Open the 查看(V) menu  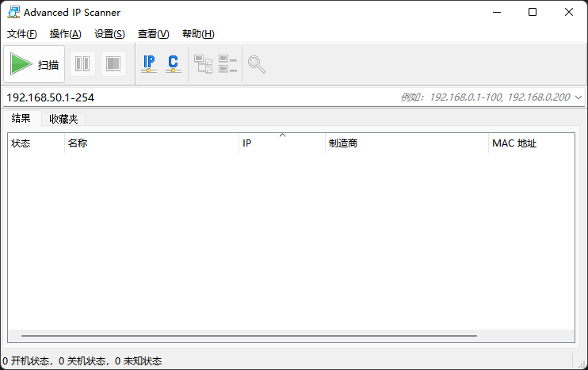tap(154, 34)
